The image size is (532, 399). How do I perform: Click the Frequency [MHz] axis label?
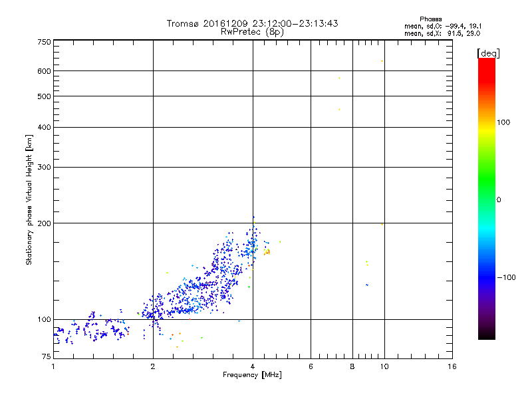[252, 376]
